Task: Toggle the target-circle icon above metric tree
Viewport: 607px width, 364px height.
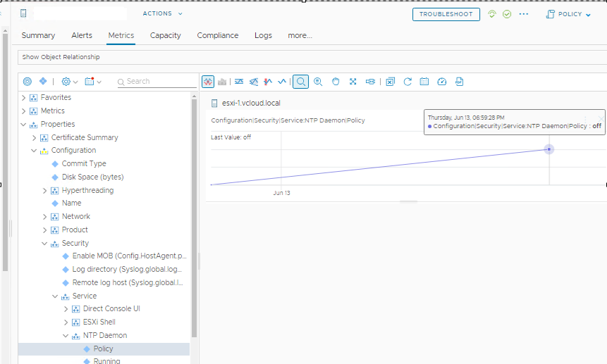Action: coord(27,82)
